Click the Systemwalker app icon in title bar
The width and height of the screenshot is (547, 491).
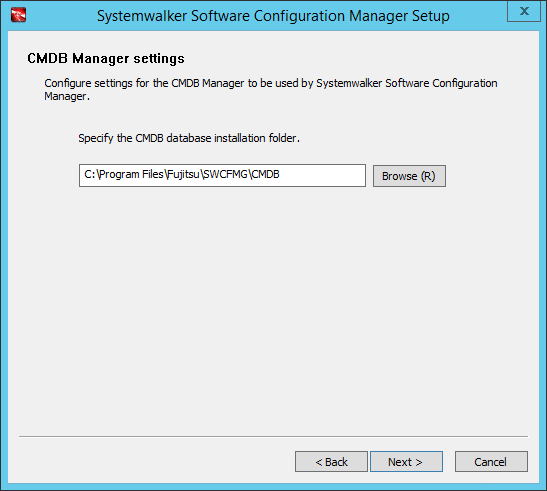18,15
